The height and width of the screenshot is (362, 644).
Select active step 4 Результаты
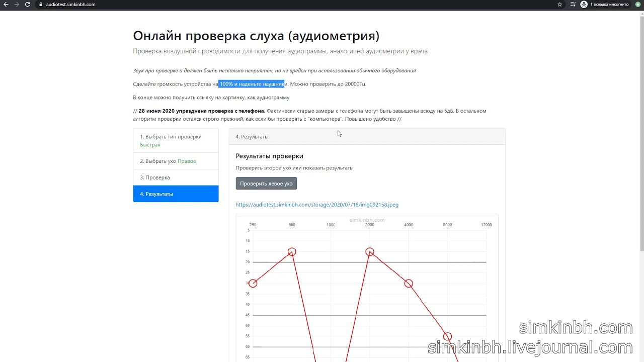click(176, 194)
